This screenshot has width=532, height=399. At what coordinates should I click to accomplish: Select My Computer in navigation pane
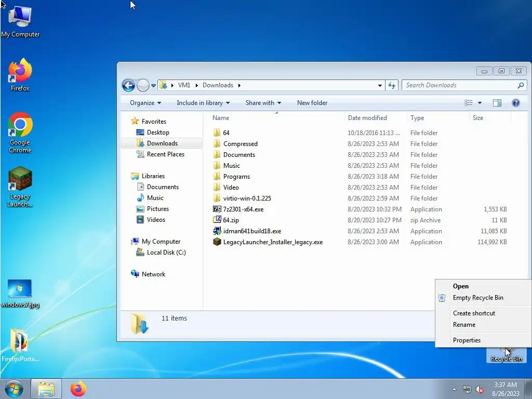click(x=156, y=241)
